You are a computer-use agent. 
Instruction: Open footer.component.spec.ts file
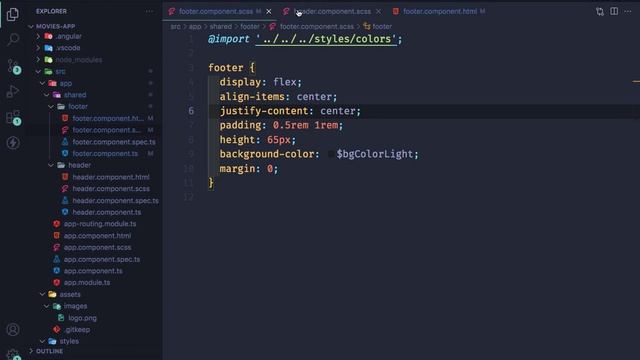pos(113,142)
